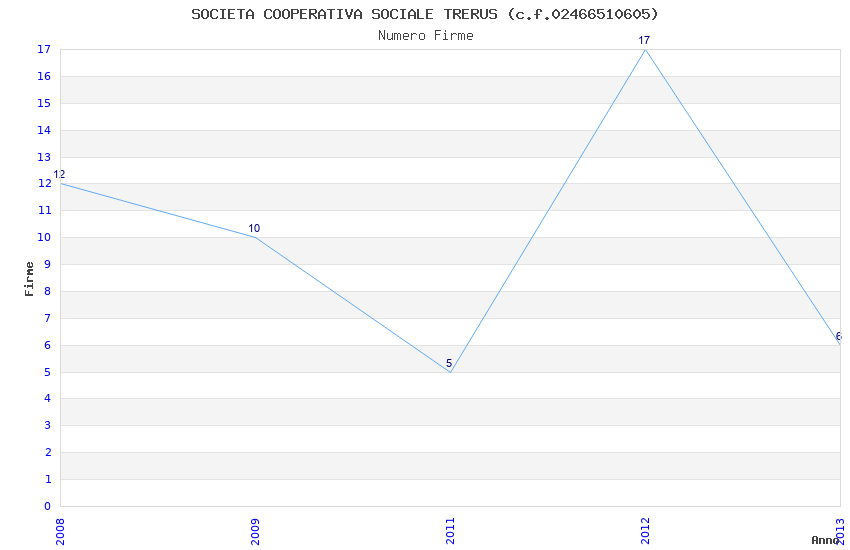Click the Firme y-axis label
850x550 pixels.
click(29, 279)
